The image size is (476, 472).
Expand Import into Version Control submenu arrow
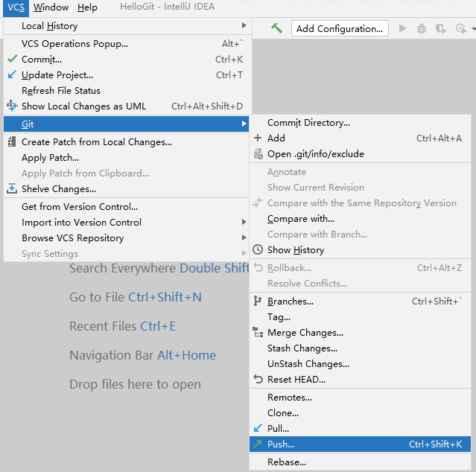coord(244,222)
